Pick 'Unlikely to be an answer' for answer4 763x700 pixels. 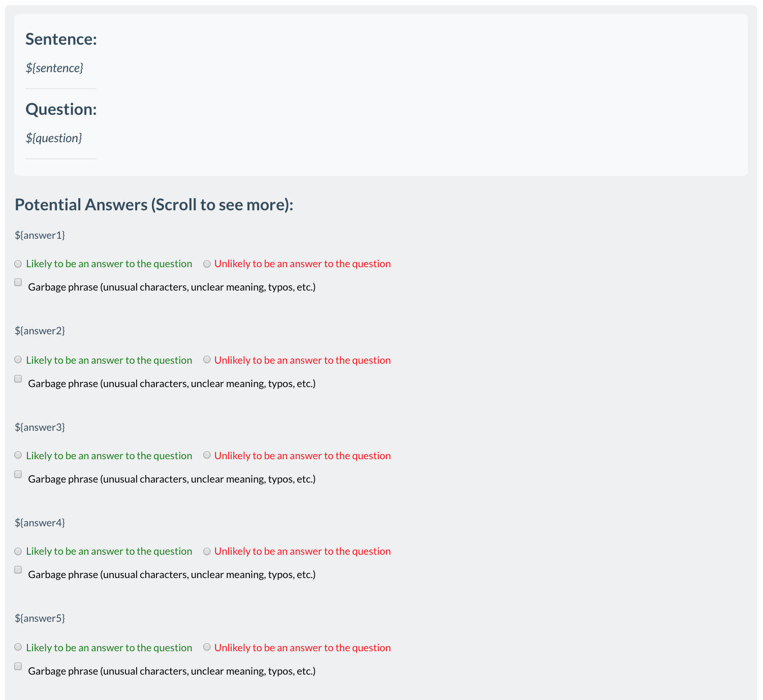[x=207, y=552]
